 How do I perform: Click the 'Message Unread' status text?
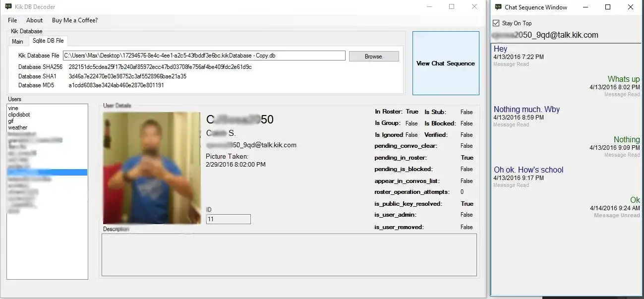pos(617,216)
